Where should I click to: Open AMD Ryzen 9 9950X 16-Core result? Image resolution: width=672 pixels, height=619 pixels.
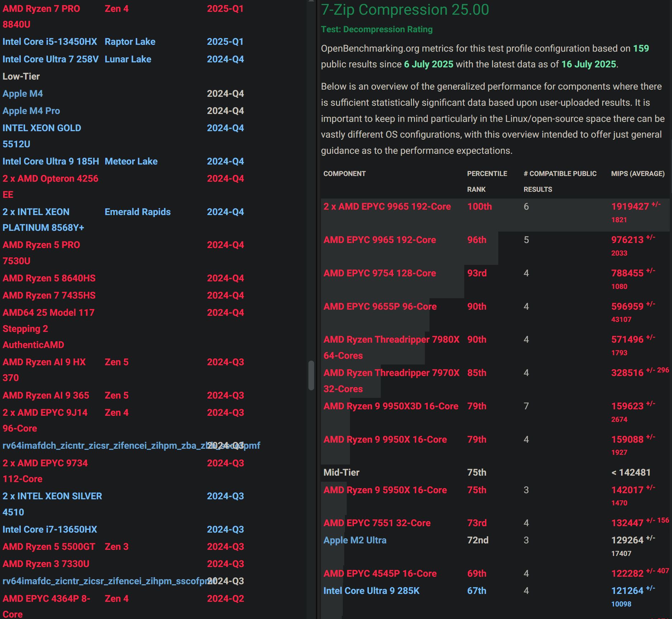click(385, 439)
